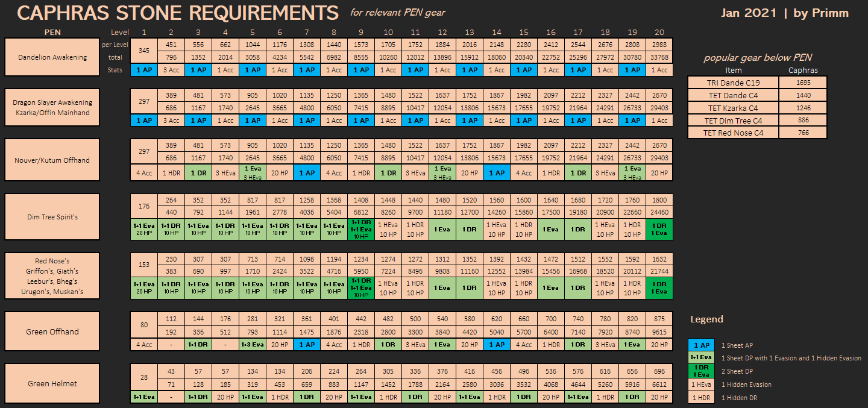Select the Green Helmet item cell
The image size is (868, 408).
click(52, 383)
